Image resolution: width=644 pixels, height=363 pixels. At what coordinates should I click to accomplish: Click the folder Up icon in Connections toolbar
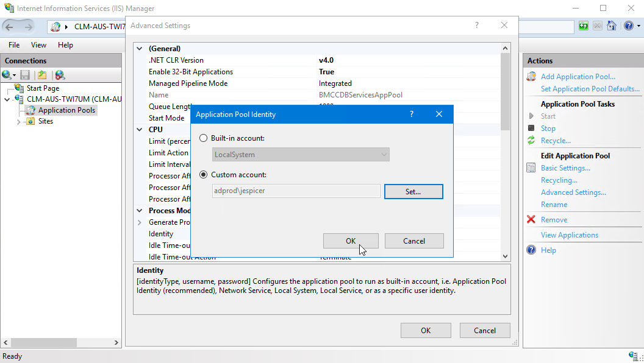tap(42, 75)
